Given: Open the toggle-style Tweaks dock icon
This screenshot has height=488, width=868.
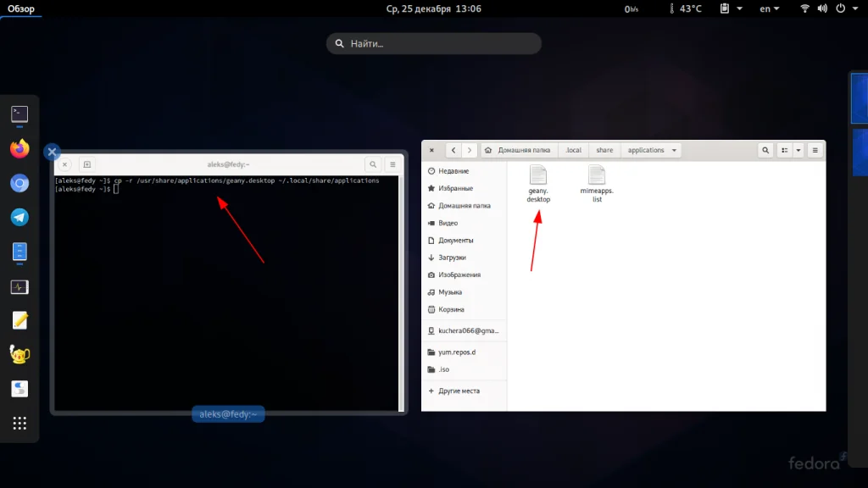Looking at the screenshot, I should 19,389.
